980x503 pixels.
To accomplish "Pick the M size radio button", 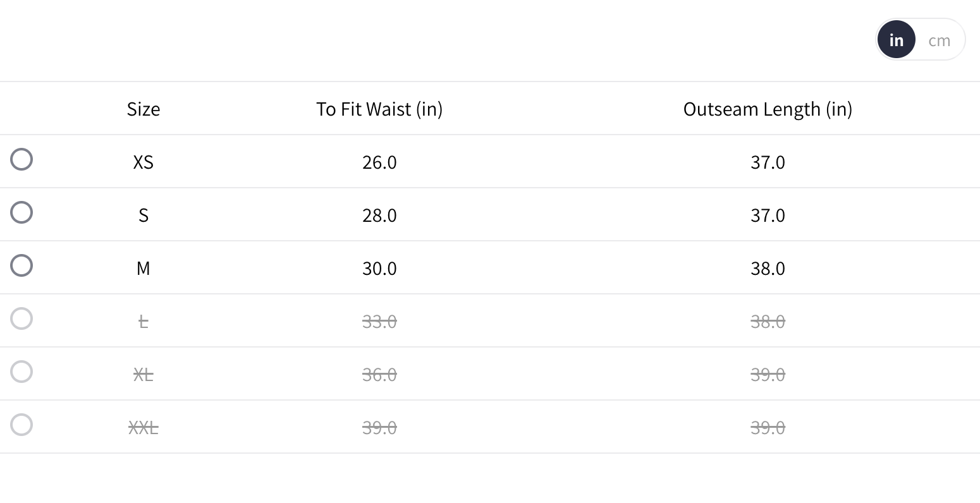I will coord(21,265).
